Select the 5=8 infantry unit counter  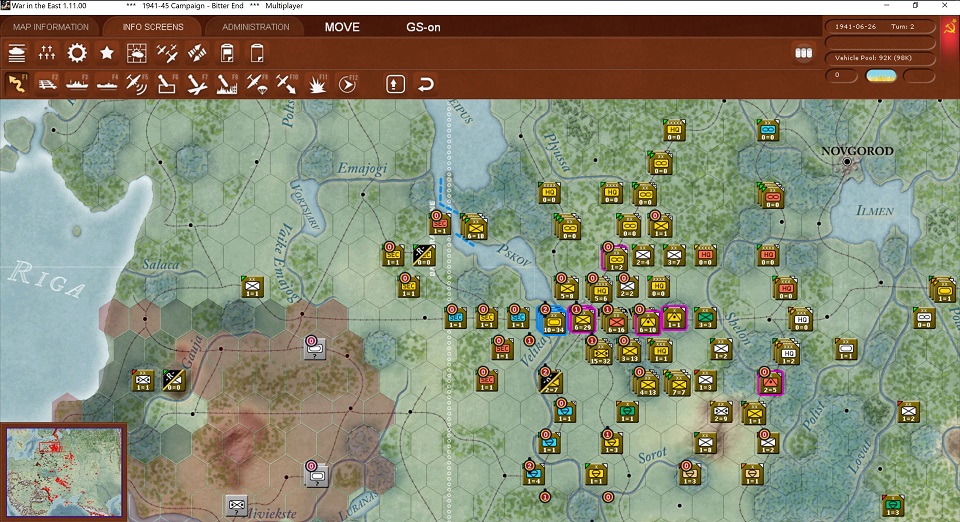pyautogui.click(x=566, y=288)
